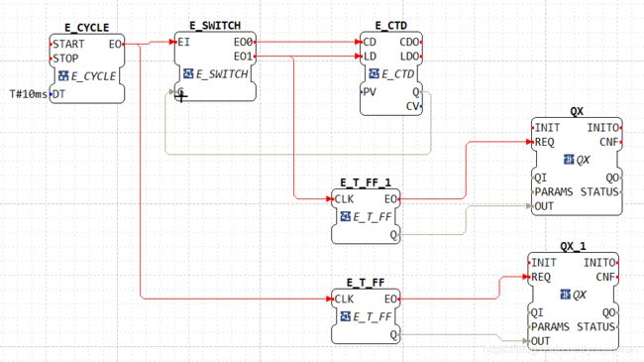Click the LD input of E_CTD

pos(370,57)
